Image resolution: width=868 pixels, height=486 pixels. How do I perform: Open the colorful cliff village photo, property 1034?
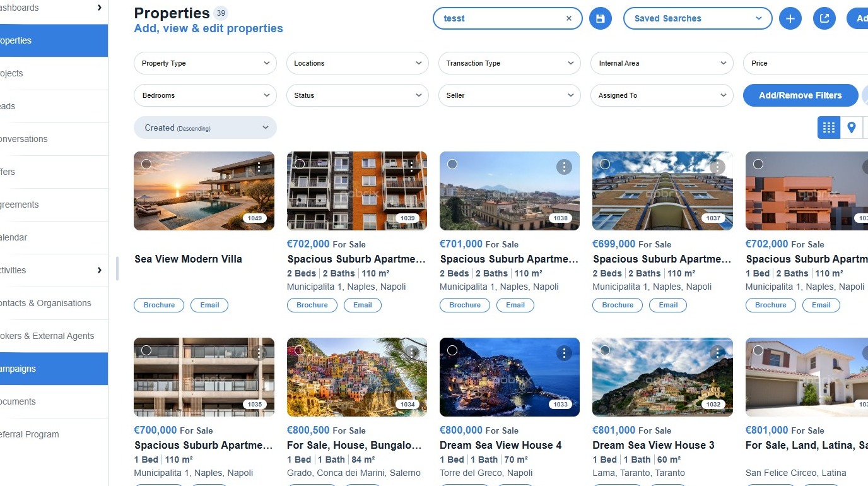click(357, 377)
